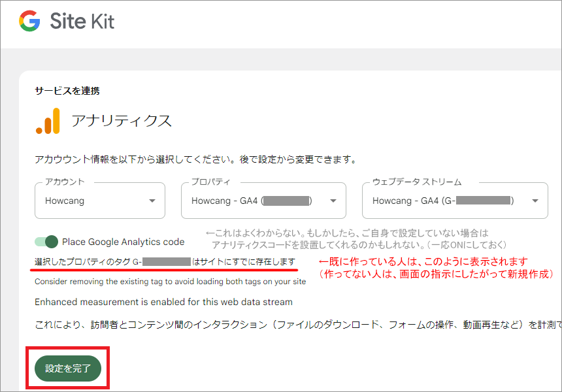Click the account selection instruction text
The image size is (562, 392).
[x=195, y=159]
